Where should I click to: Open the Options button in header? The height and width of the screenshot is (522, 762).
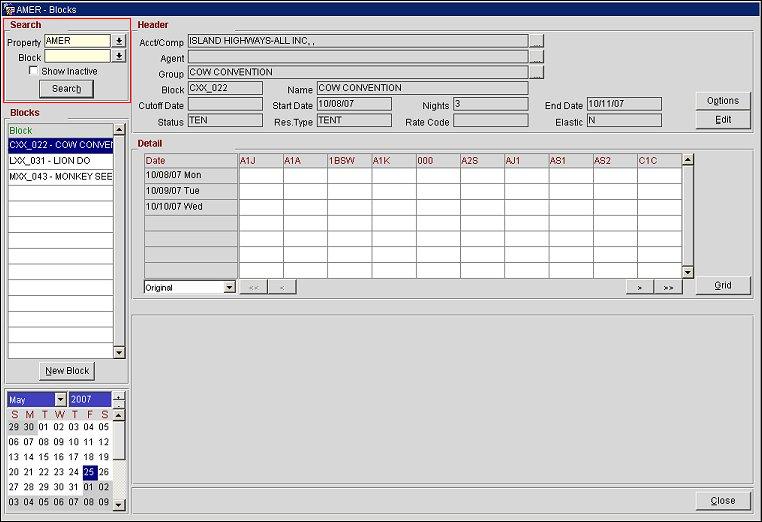pos(722,101)
